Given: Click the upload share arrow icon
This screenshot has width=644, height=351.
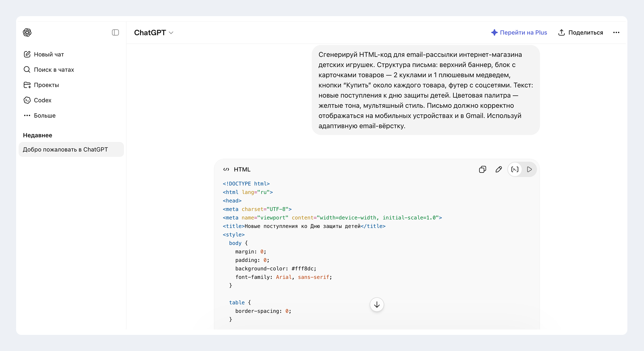Looking at the screenshot, I should (x=562, y=32).
